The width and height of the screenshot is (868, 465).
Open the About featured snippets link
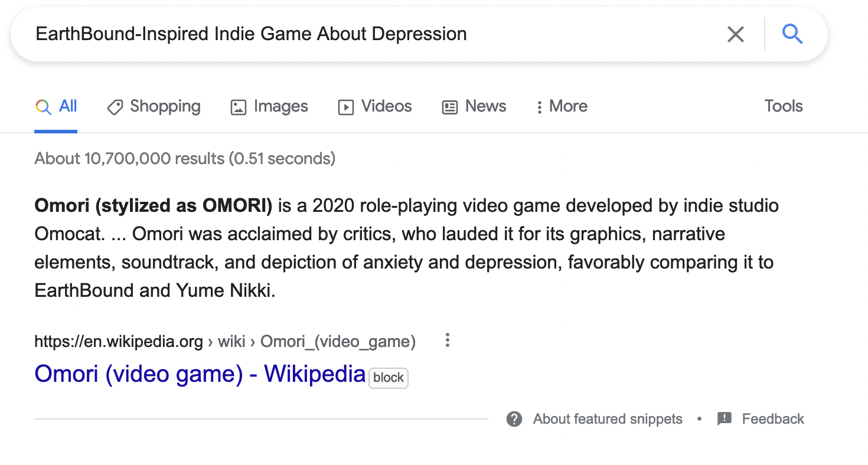[607, 419]
